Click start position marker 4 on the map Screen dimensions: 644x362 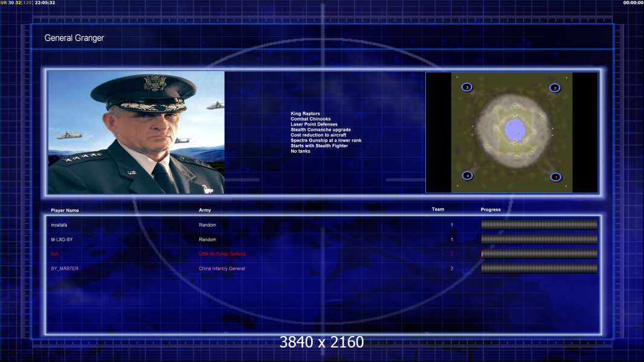pyautogui.click(x=468, y=176)
